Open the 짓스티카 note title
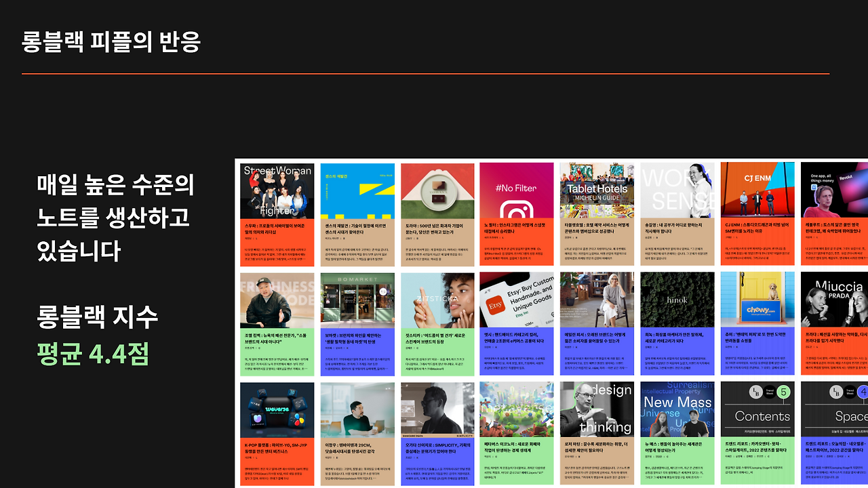868x488 pixels. point(437,338)
